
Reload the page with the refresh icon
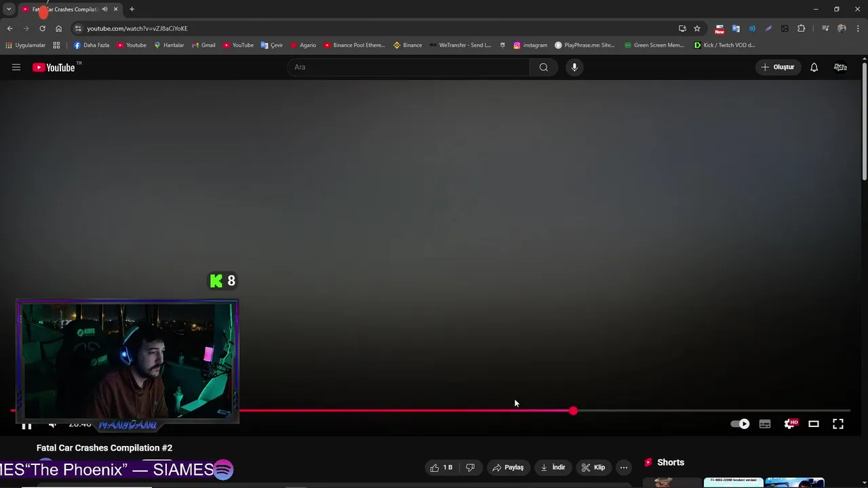(42, 28)
